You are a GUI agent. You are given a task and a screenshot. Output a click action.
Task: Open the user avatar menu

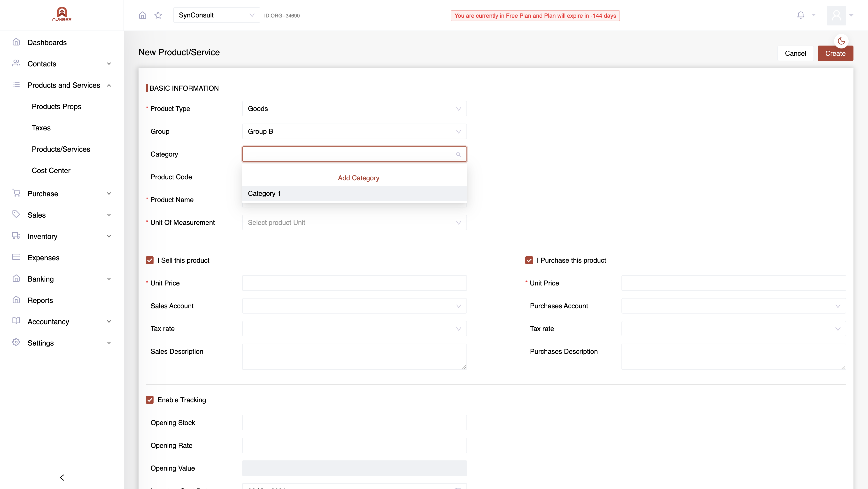[x=836, y=16]
